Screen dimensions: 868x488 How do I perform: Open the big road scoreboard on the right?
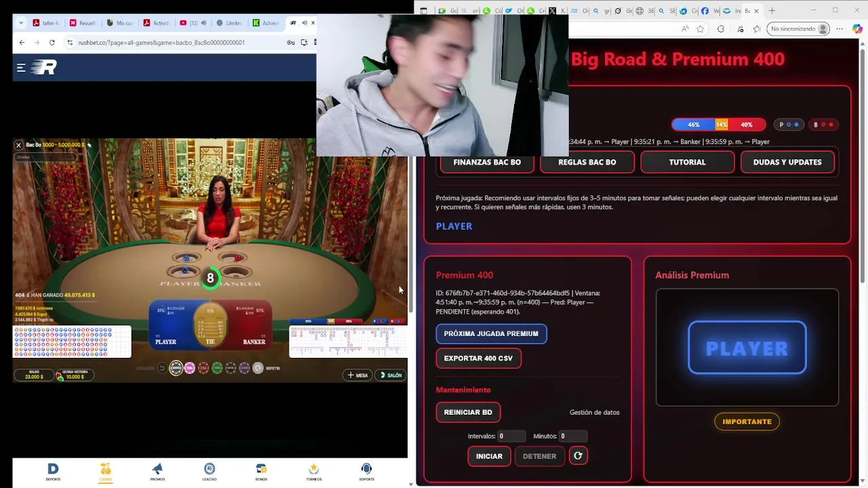click(x=348, y=342)
